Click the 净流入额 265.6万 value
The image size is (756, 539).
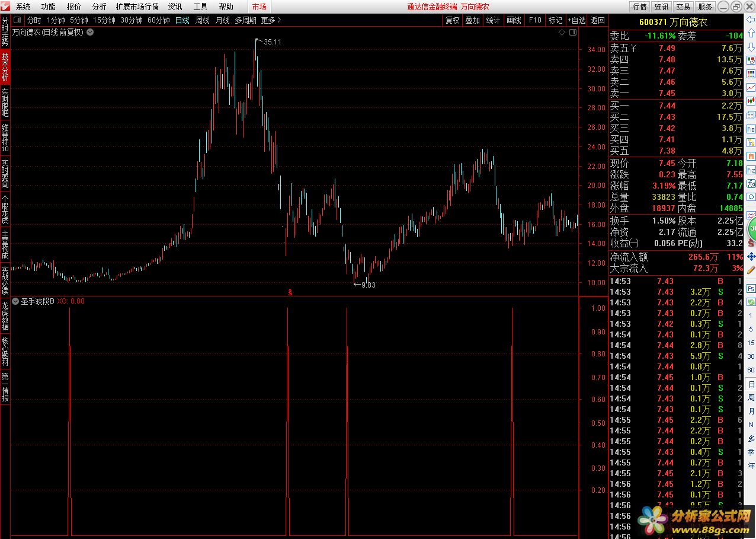[x=703, y=257]
